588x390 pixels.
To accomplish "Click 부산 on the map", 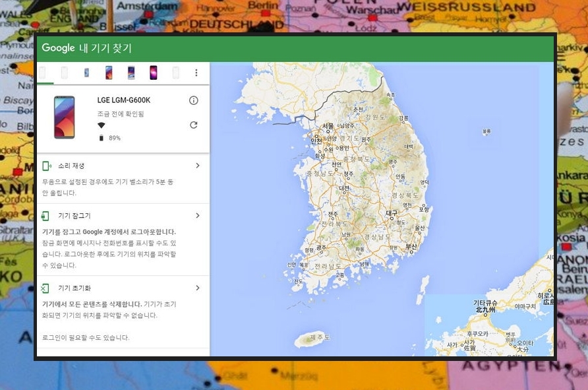I will (411, 247).
